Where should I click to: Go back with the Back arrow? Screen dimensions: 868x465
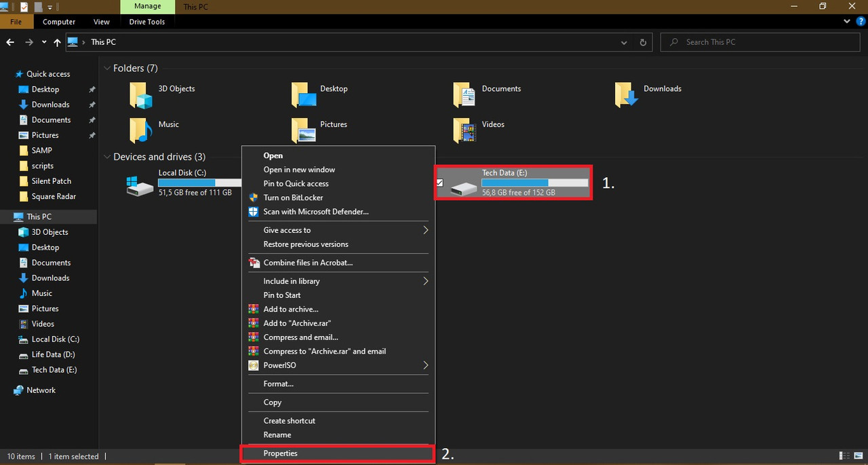tap(10, 42)
